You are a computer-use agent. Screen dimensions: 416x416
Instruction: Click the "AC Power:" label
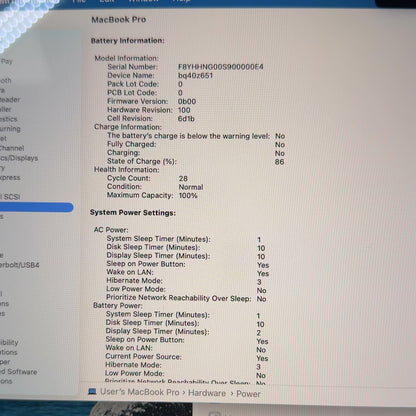click(x=111, y=230)
